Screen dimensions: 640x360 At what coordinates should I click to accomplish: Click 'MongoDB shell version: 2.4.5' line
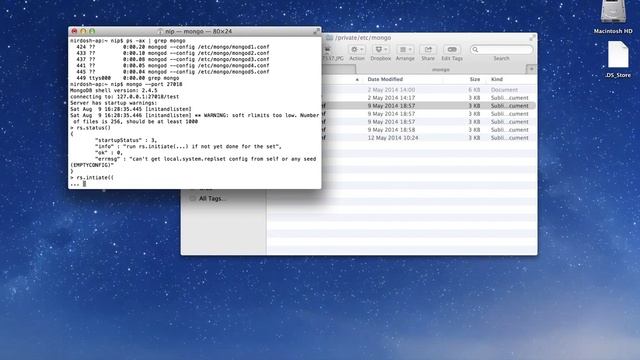click(x=113, y=90)
